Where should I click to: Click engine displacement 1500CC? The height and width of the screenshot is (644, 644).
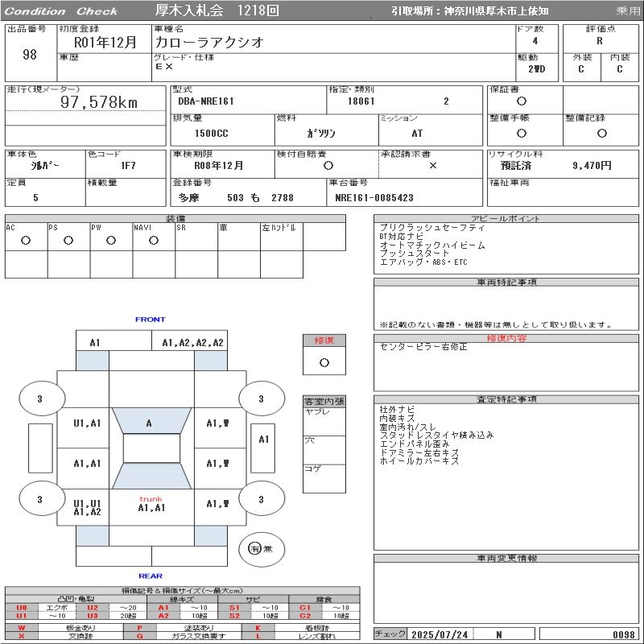tap(212, 134)
